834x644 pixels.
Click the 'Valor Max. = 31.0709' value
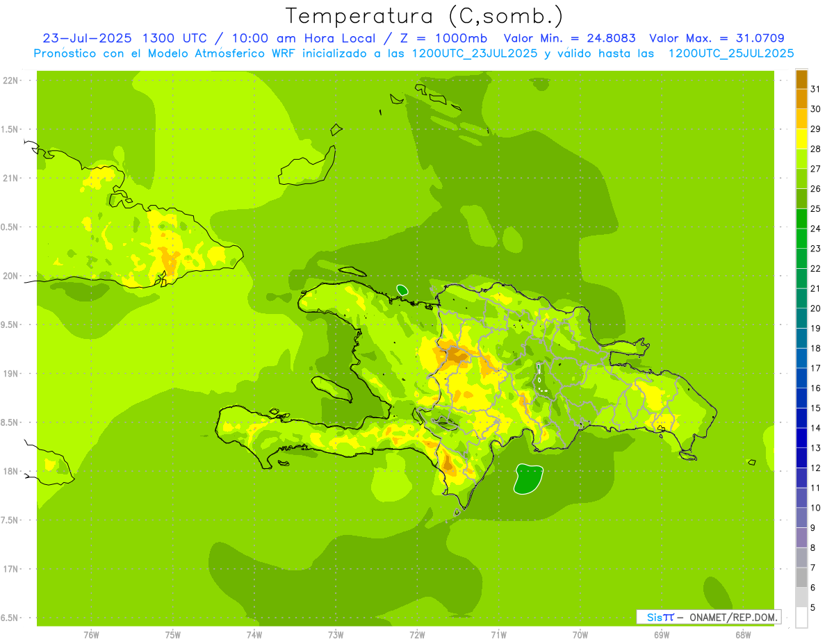[717, 38]
